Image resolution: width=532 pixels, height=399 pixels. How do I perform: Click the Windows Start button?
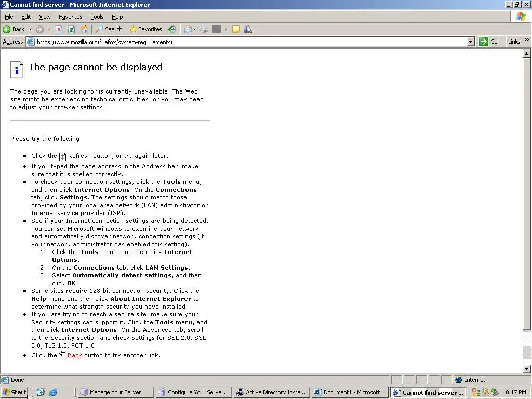pos(14,393)
